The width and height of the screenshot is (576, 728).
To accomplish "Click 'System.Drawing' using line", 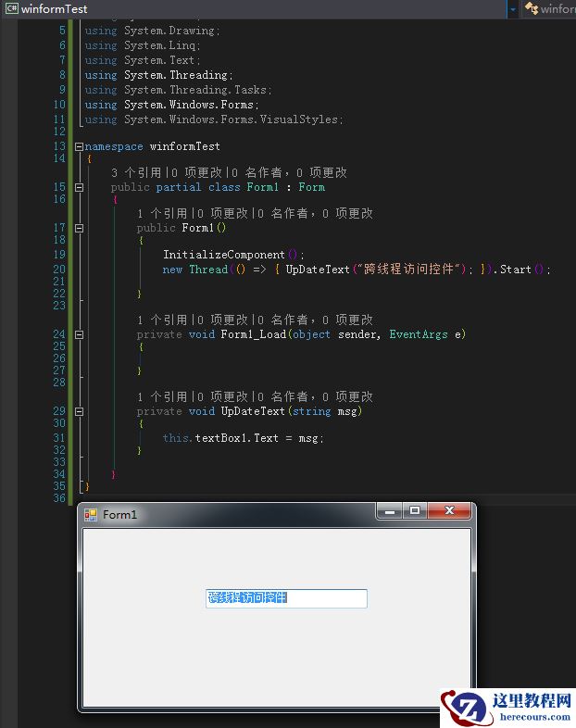I will pos(171,31).
